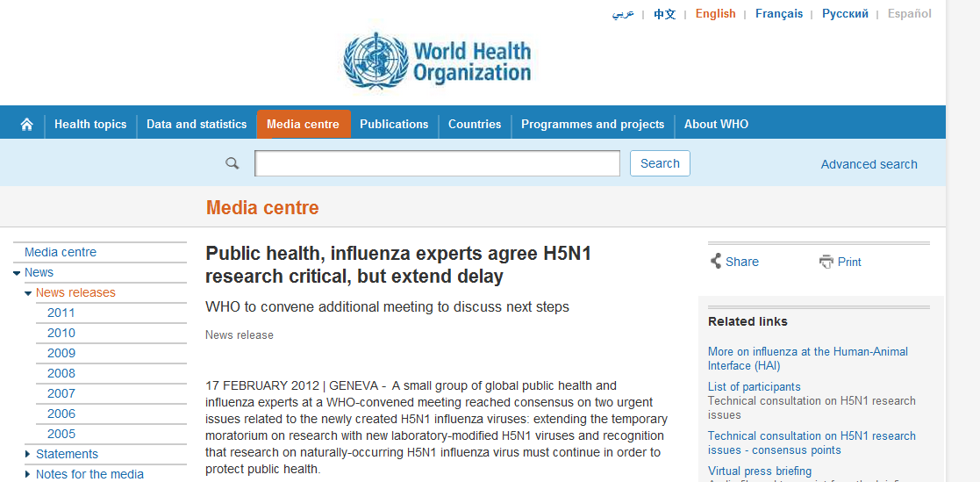The width and height of the screenshot is (980, 482).
Task: Open Technical consultation consensus points link
Action: [812, 442]
